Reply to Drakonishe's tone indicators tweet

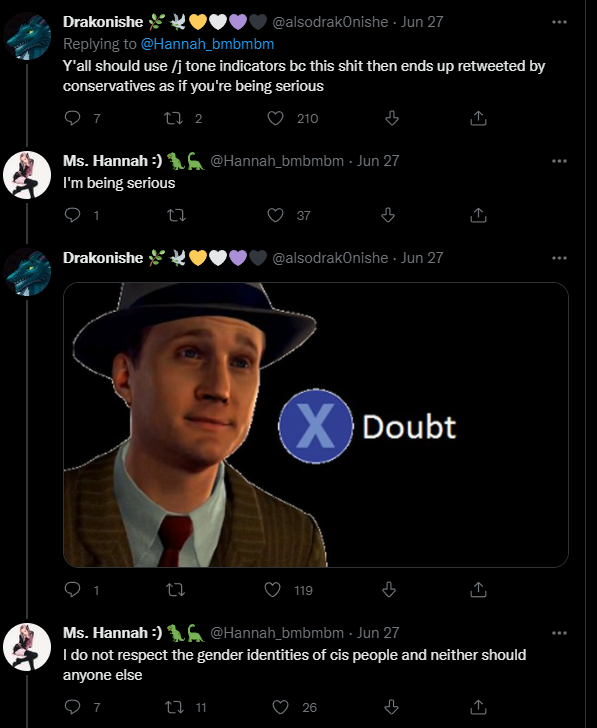tap(72, 118)
